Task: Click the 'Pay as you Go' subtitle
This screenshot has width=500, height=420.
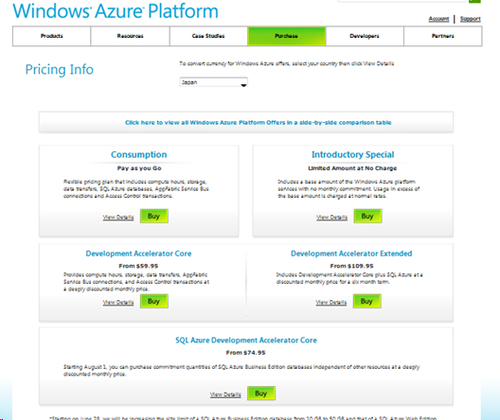Action: coord(139,168)
